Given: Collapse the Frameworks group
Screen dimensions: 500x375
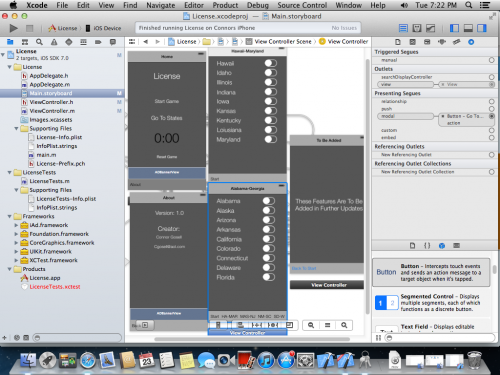Looking at the screenshot, I should click(x=10, y=216).
